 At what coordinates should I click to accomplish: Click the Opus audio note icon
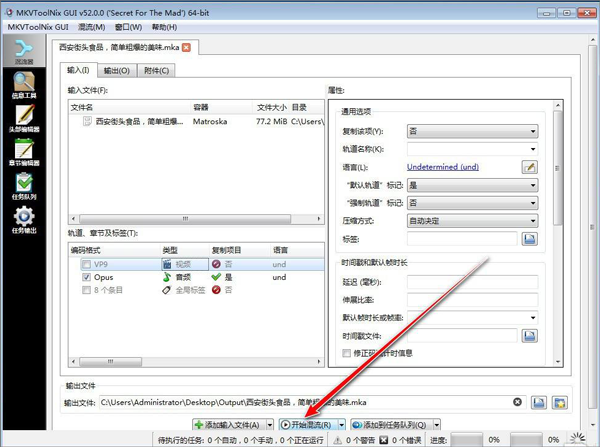[x=167, y=277]
